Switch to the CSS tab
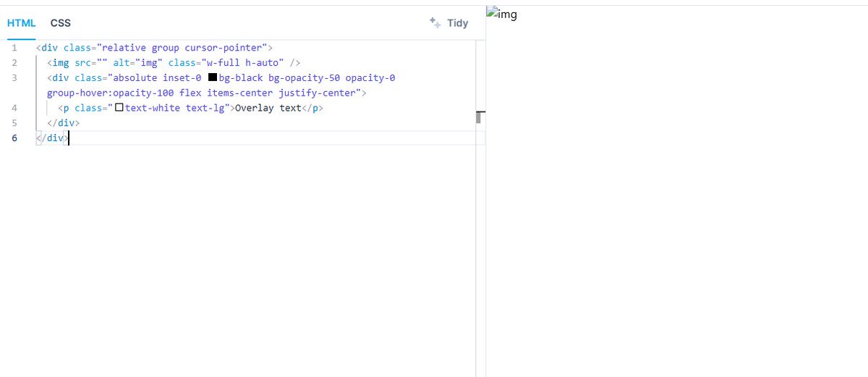 point(61,23)
